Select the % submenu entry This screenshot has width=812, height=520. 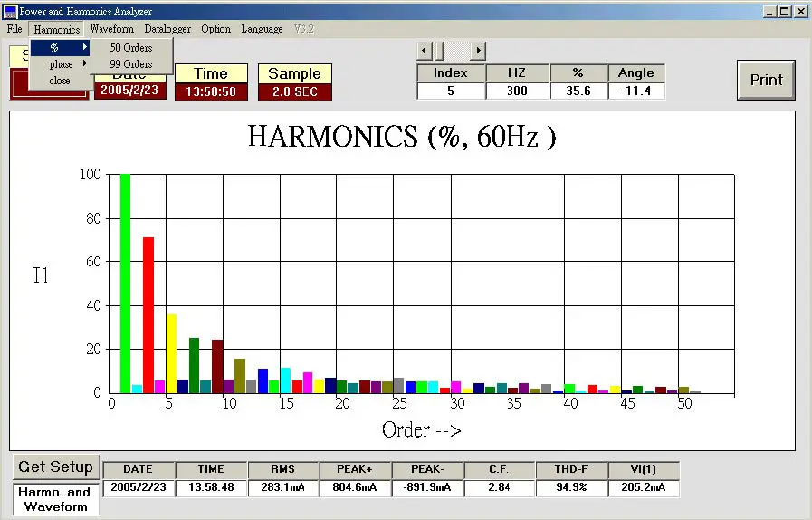tap(60, 48)
